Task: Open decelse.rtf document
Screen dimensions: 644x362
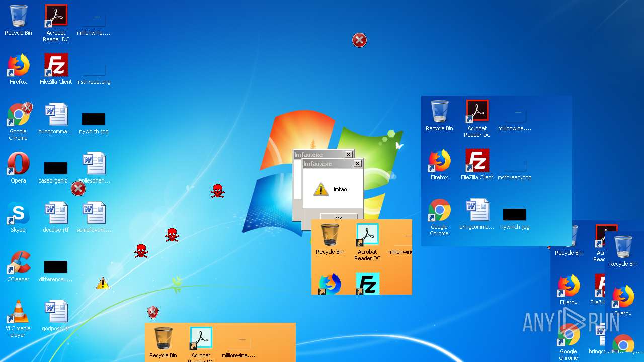Action: (56, 217)
